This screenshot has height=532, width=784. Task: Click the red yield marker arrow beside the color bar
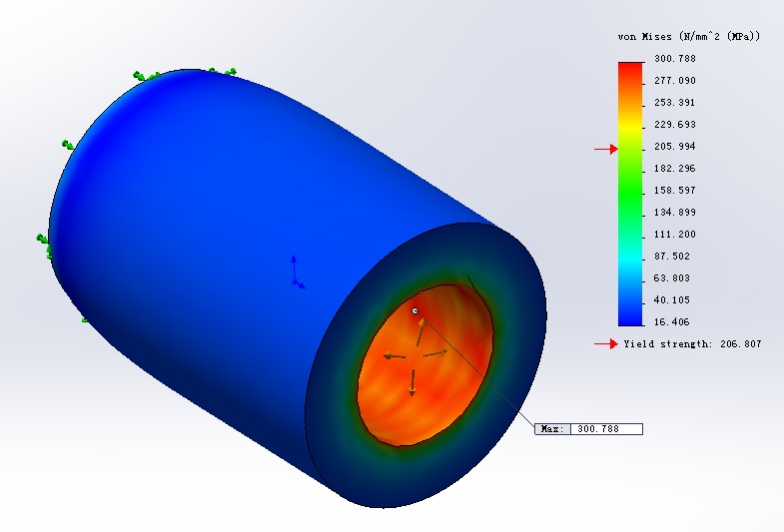tap(606, 149)
